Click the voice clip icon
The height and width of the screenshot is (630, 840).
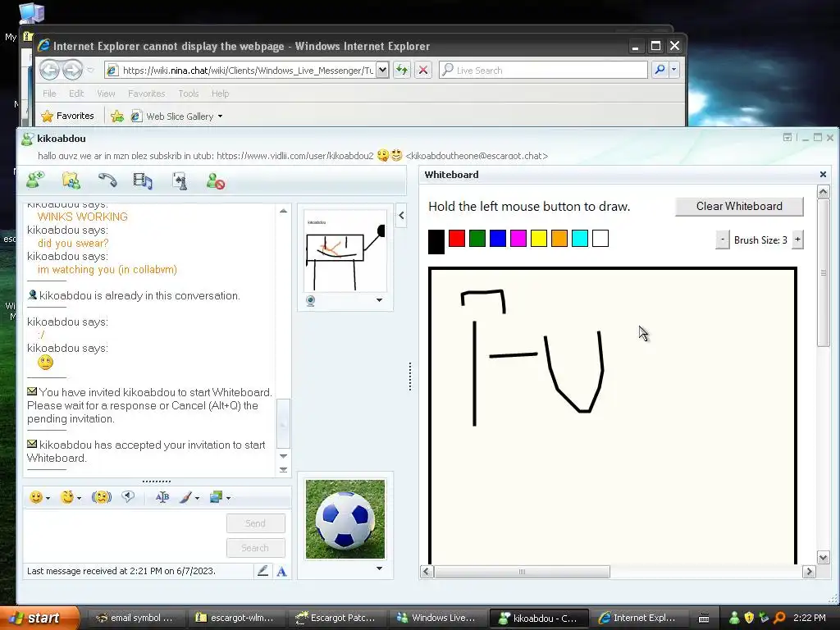tap(127, 497)
